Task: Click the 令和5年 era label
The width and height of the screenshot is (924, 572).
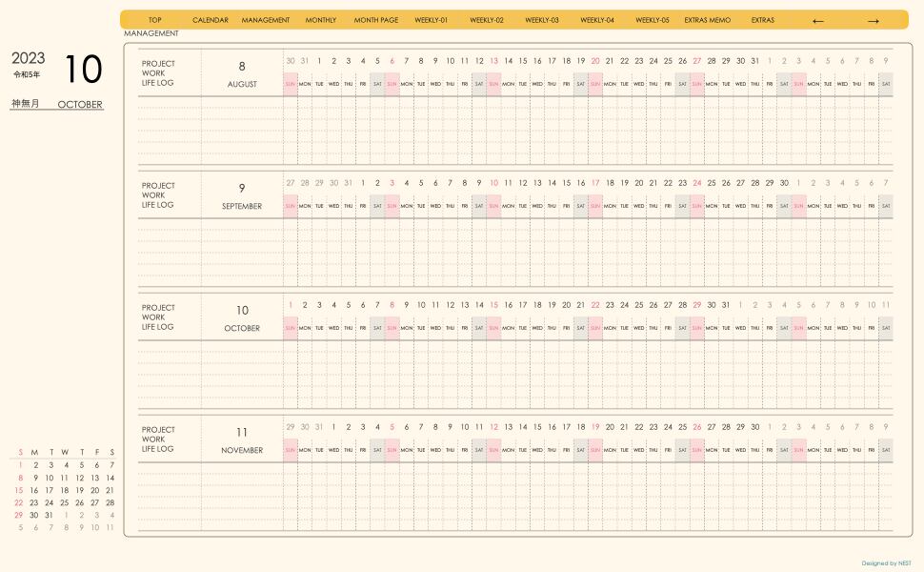Action: (27, 75)
